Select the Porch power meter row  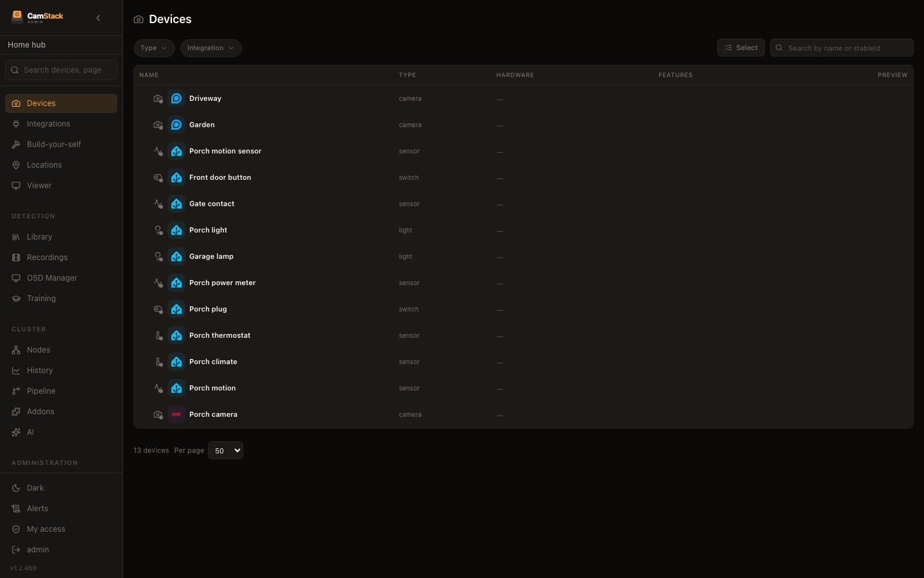click(523, 283)
